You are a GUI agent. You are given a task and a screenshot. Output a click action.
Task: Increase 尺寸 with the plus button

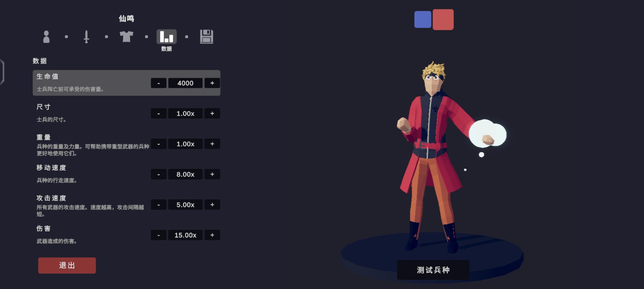(212, 113)
